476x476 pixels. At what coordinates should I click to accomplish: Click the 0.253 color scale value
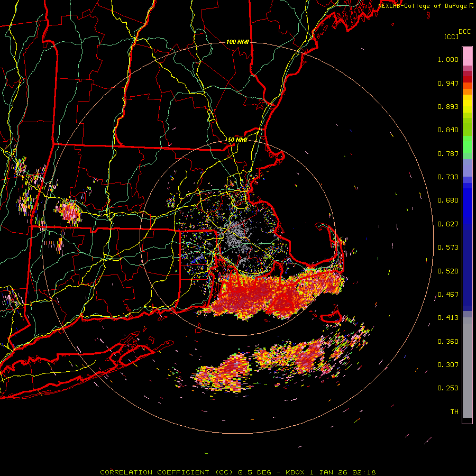(x=448, y=388)
